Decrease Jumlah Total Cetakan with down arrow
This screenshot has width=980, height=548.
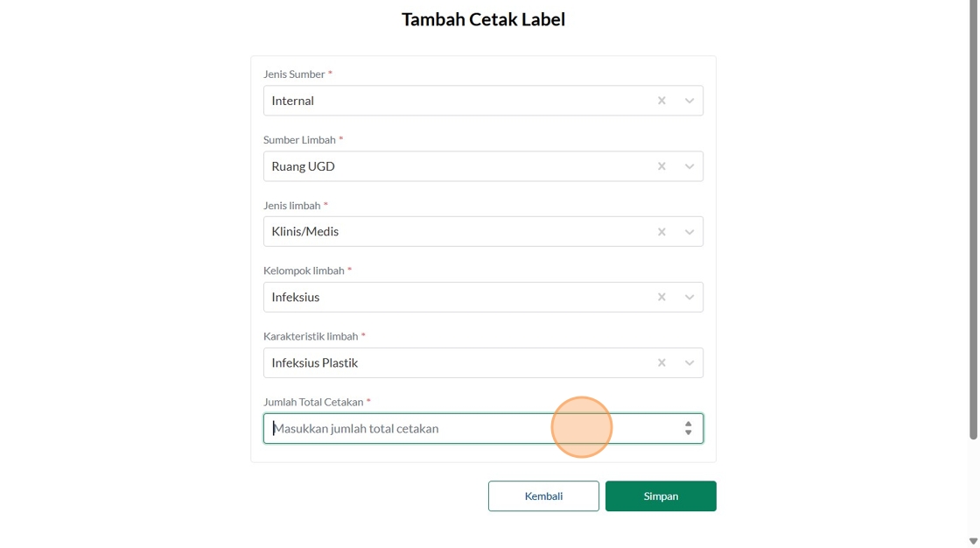point(689,432)
